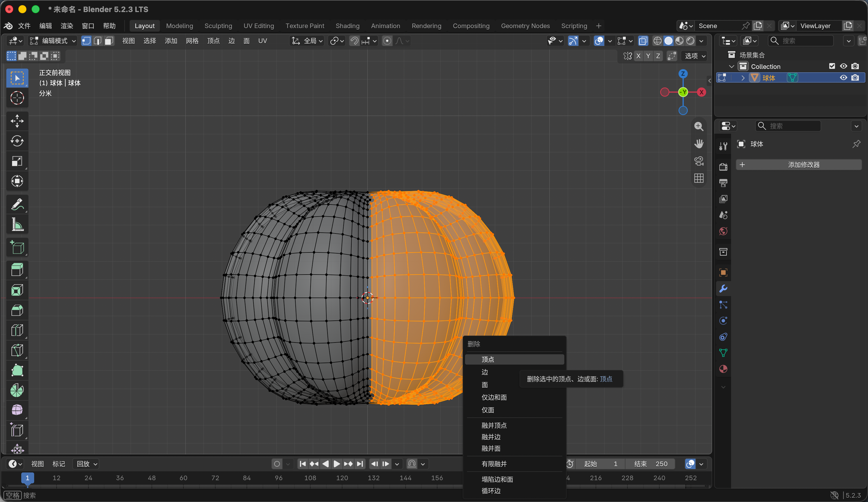Hide 球体 object via eye icon
Image resolution: width=868 pixels, height=502 pixels.
pyautogui.click(x=843, y=78)
